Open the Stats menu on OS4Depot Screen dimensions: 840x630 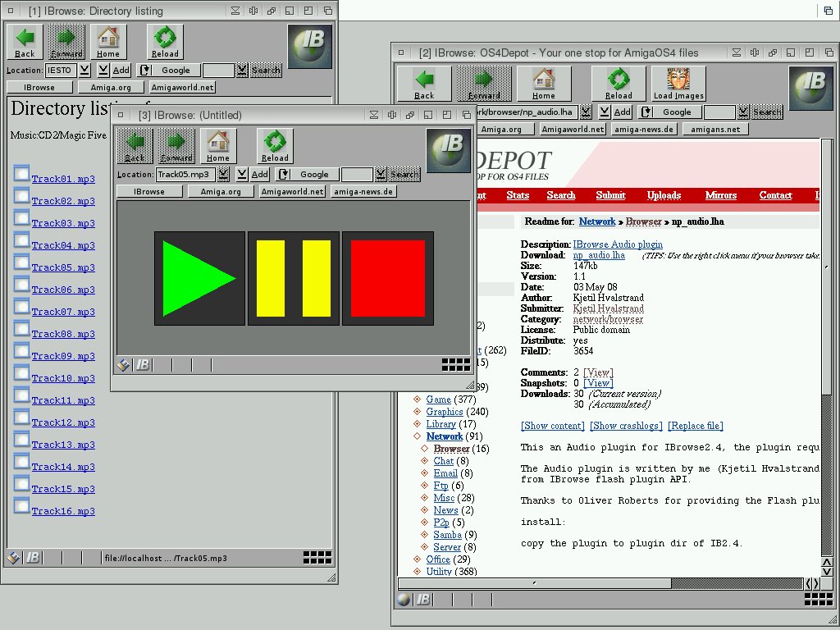pos(518,195)
